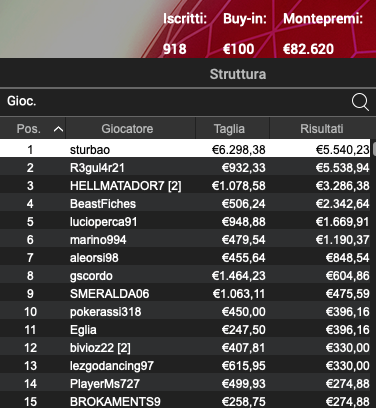Select lezgodancing97 player row
The height and width of the screenshot is (408, 376).
tap(185, 366)
